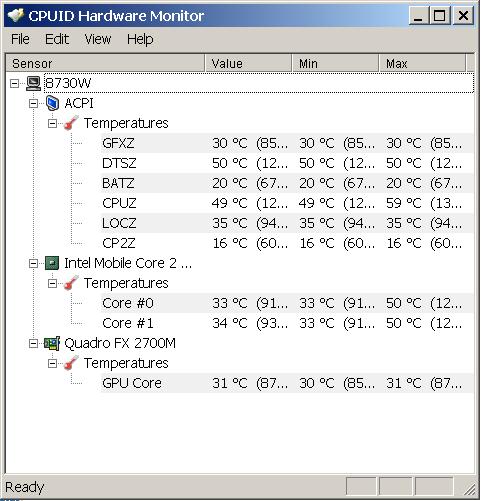The width and height of the screenshot is (481, 501).
Task: Collapse the ACPI Temperatures group
Action: [x=52, y=124]
